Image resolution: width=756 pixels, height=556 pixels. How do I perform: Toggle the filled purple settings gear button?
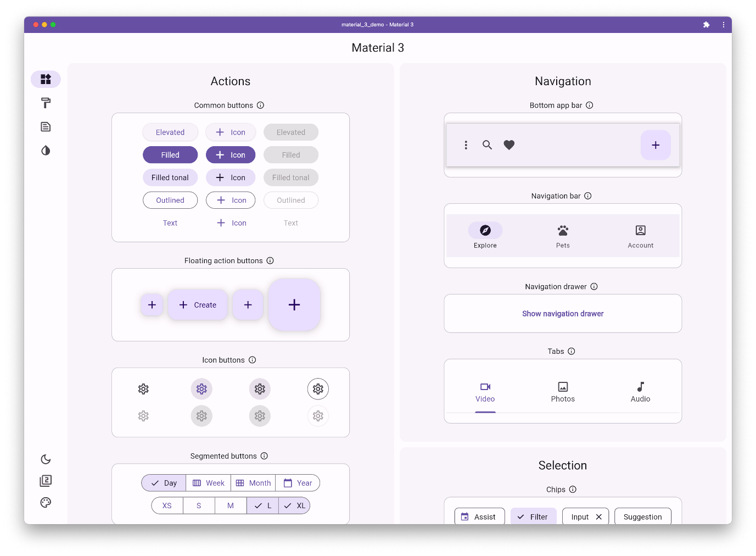201,389
